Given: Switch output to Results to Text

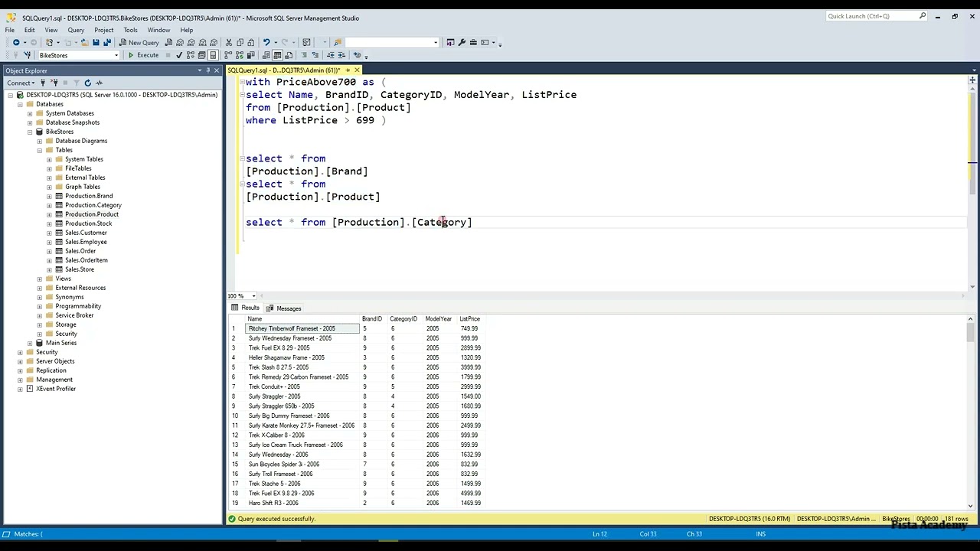Looking at the screenshot, I should pos(266,55).
